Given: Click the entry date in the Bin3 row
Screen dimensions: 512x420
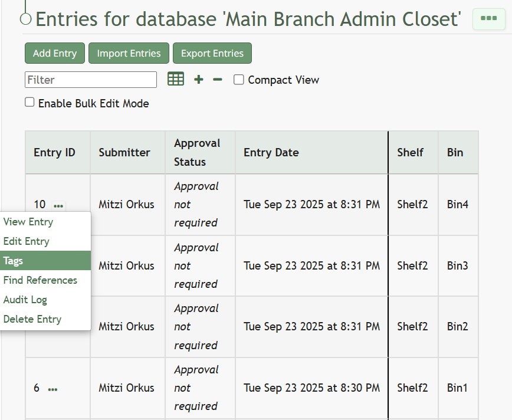Looking at the screenshot, I should click(x=312, y=266).
